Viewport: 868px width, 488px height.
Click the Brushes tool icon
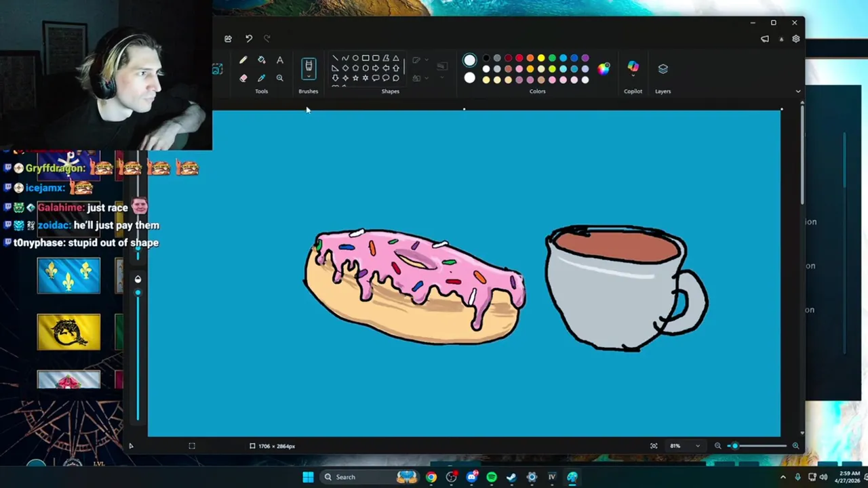pos(309,66)
